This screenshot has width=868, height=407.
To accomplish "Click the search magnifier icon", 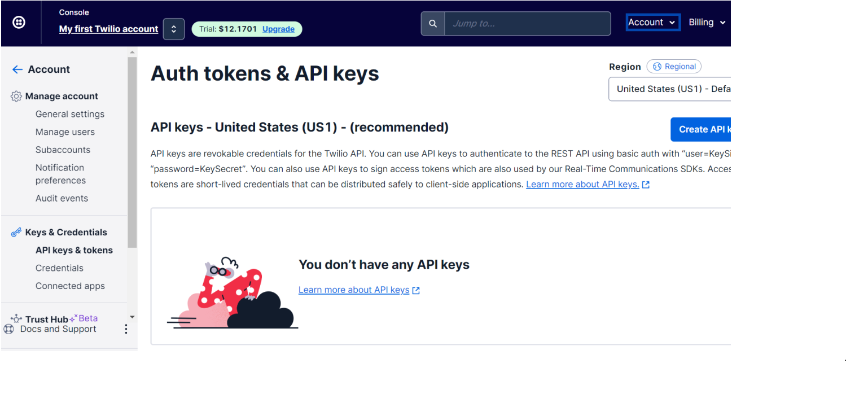I will point(433,24).
